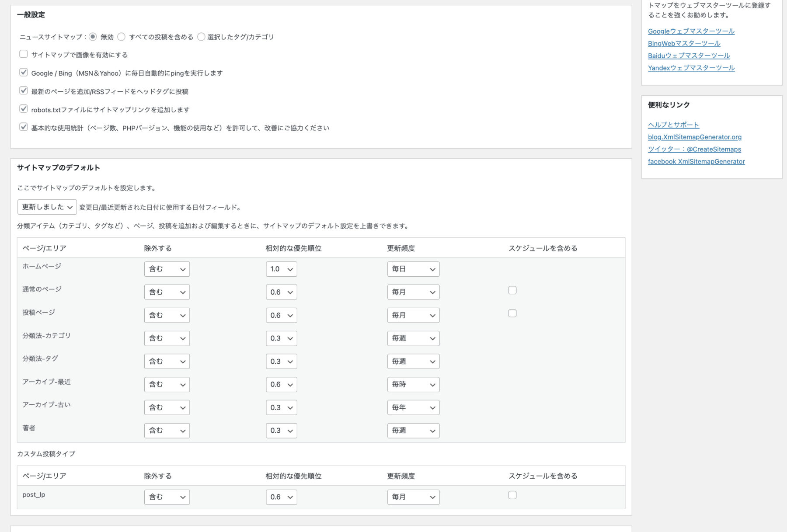Expand ホームページ update frequency dropdown 毎日

click(413, 269)
